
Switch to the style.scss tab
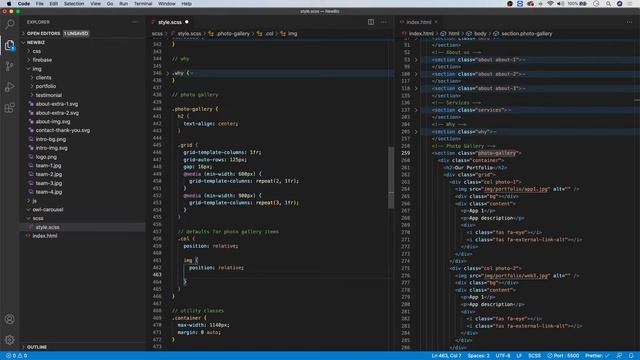pos(170,22)
